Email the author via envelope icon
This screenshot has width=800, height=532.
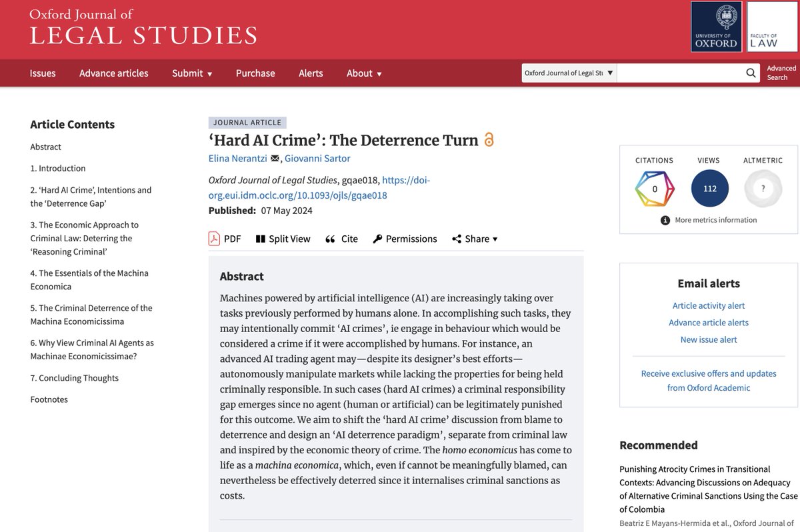click(x=275, y=159)
